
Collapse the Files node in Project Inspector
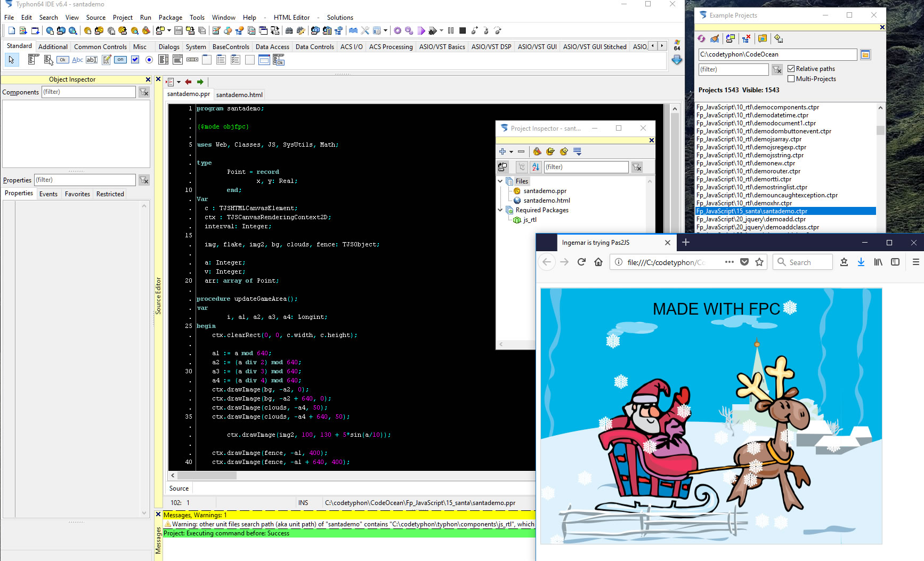(500, 181)
